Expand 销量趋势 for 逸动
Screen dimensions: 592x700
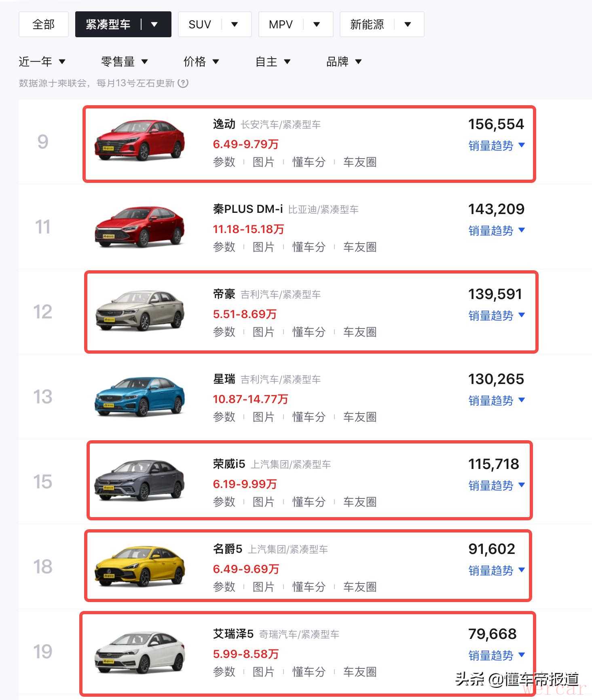point(496,146)
